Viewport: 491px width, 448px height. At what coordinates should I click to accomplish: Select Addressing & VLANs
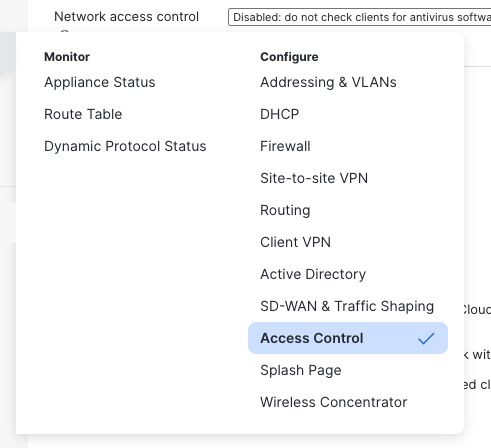[x=328, y=82]
